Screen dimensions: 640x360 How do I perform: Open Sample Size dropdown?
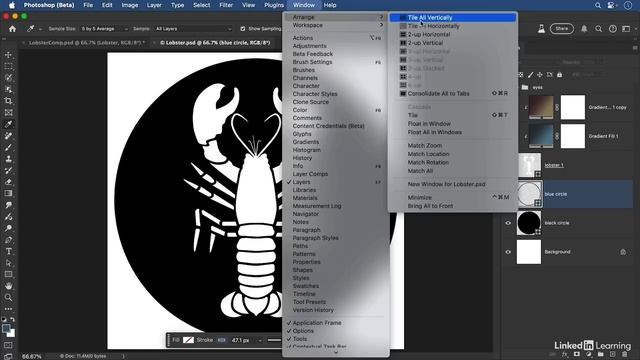coord(104,29)
